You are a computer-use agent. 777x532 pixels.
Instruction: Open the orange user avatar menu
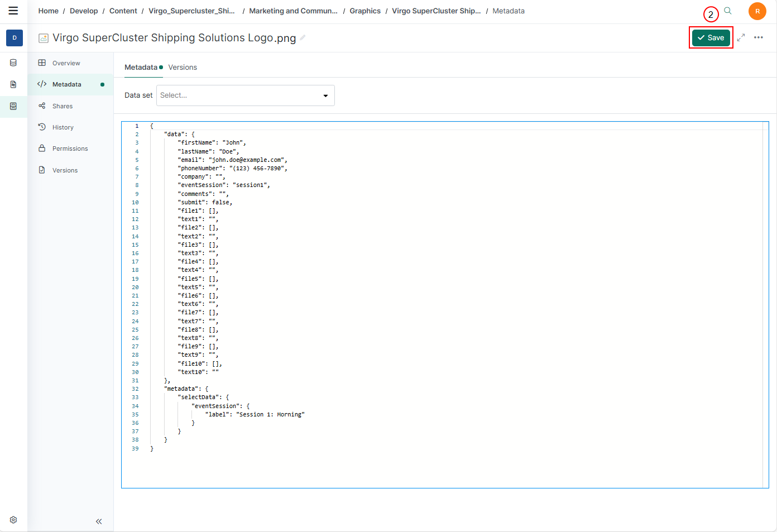click(757, 11)
